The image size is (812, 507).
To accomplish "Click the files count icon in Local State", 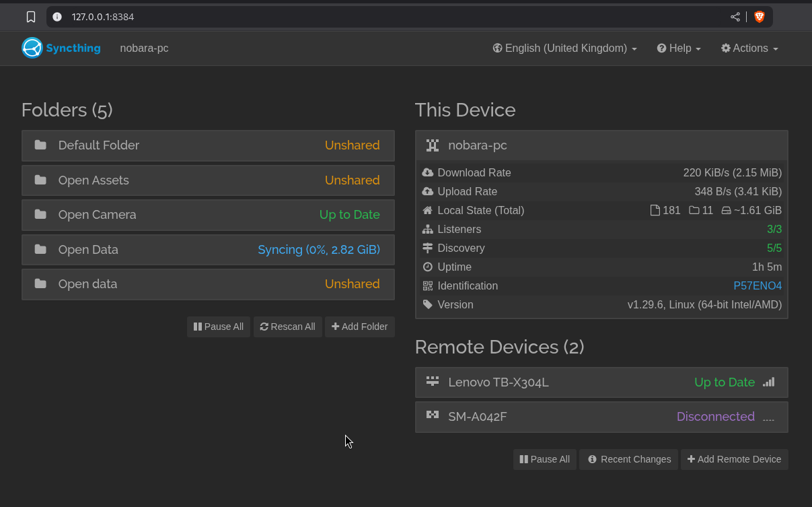I will [x=655, y=210].
